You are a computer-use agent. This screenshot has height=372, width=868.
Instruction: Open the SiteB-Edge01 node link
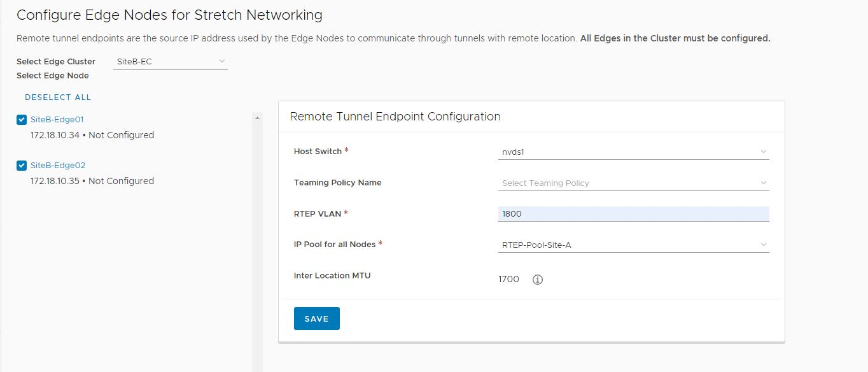[57, 119]
